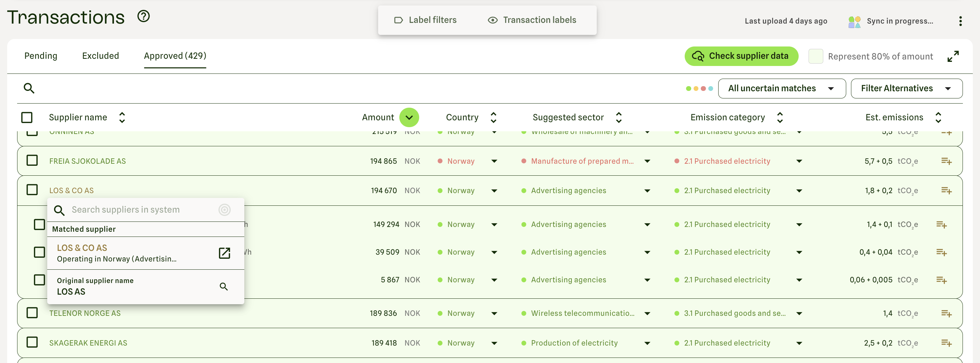
Task: Select FREIA SJOKOLADE AS row checkbox
Action: click(x=32, y=160)
